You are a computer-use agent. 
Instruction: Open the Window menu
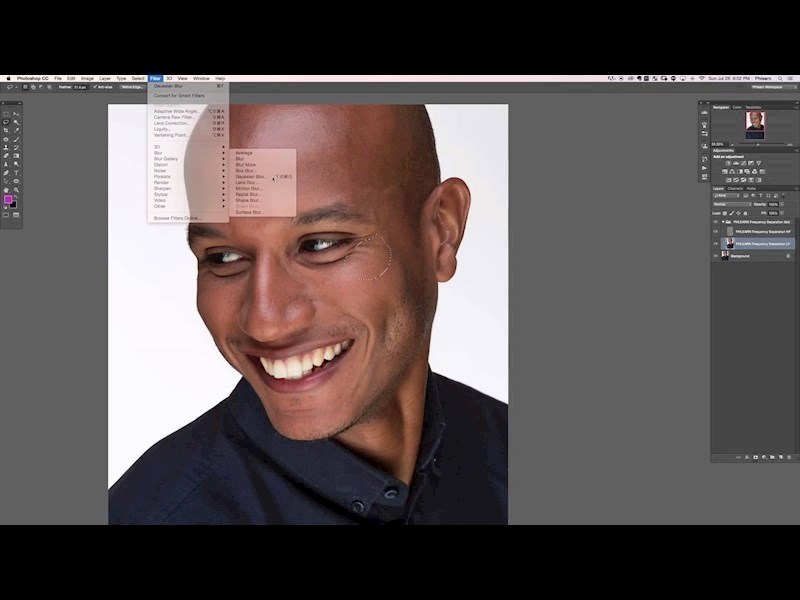point(201,79)
